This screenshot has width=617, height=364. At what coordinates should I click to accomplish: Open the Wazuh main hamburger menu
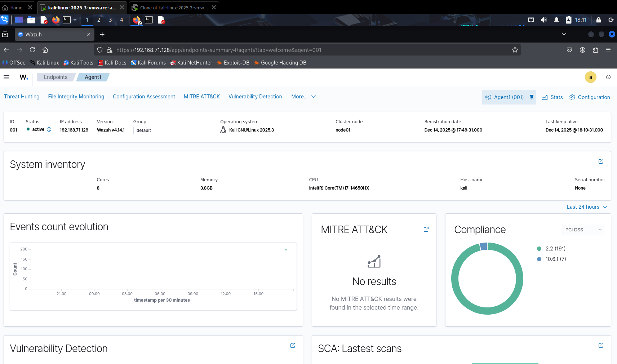click(x=6, y=77)
